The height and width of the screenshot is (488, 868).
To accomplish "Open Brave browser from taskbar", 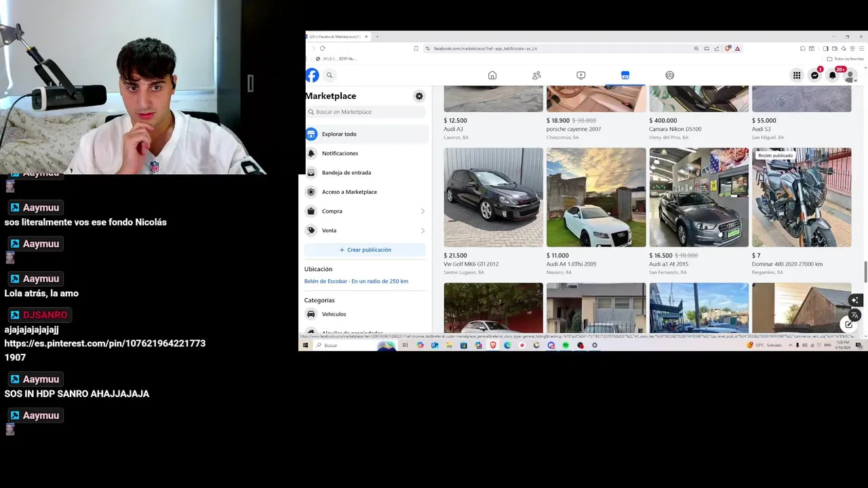I will click(x=493, y=345).
